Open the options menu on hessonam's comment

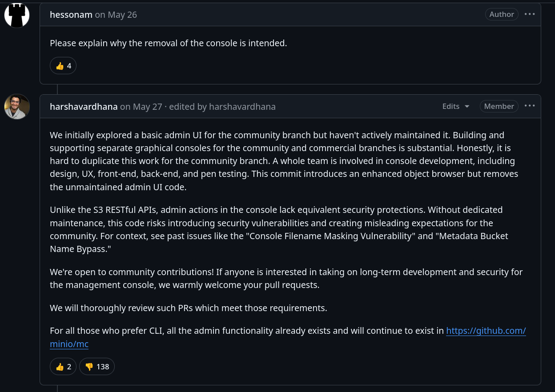[x=530, y=14]
